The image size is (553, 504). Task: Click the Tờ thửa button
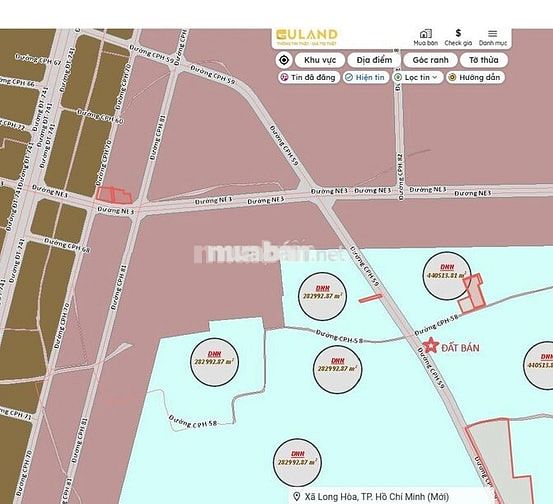[x=484, y=60]
